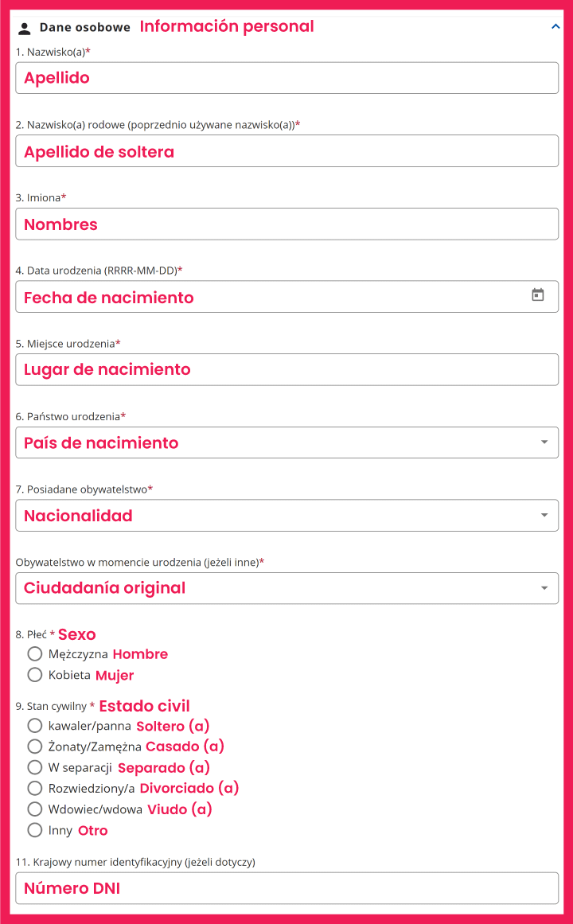Open the date picker calendar icon
Viewport: 573px width, 924px height.
(538, 295)
